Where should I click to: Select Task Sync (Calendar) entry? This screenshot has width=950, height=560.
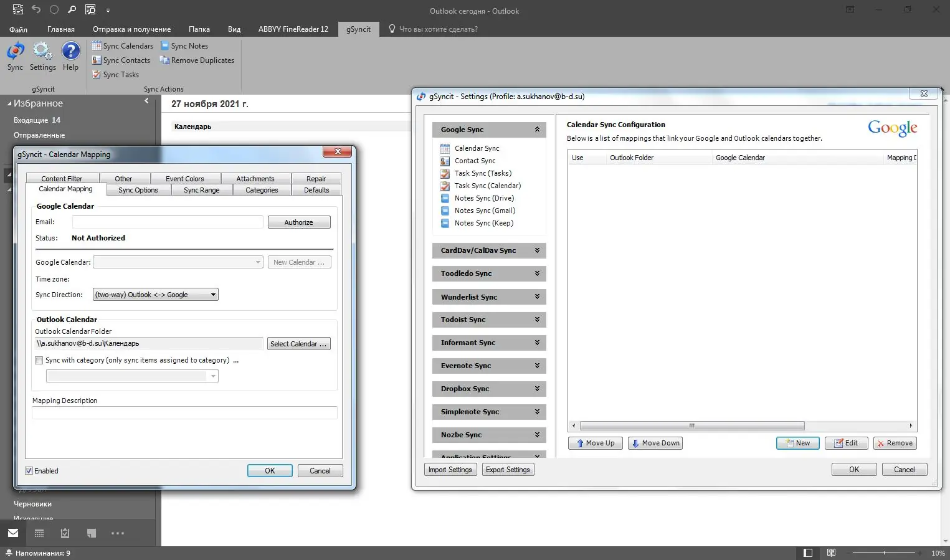(487, 186)
